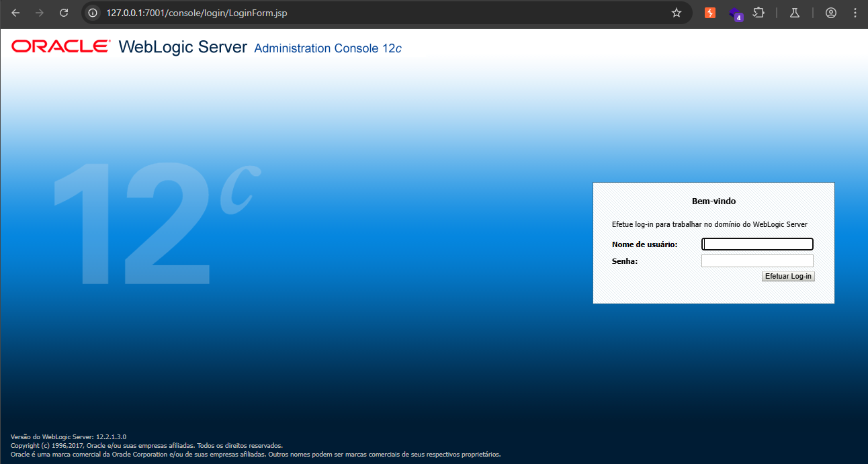
Task: Click the Oracle logo
Action: click(x=60, y=46)
